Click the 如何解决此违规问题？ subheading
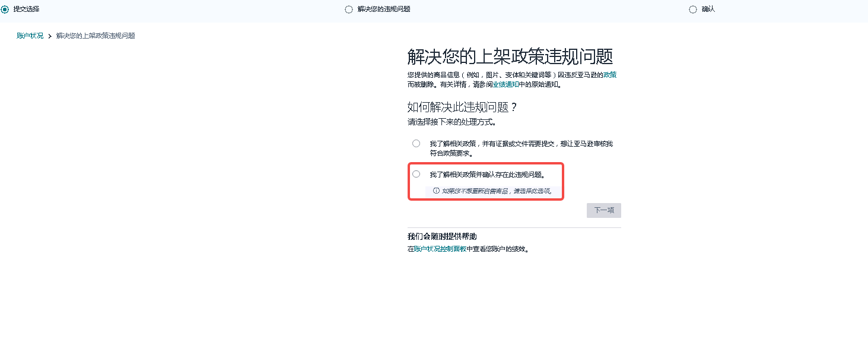868x361 pixels. point(463,107)
